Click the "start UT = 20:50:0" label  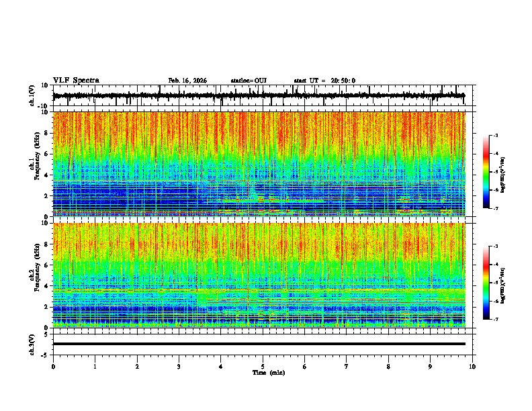[324, 81]
